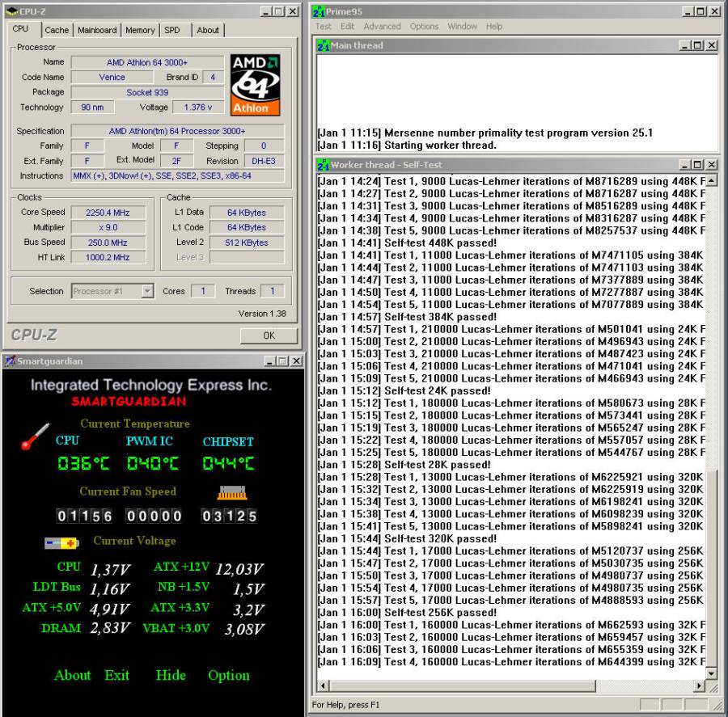
Task: Click the OK button in CPU-Z
Action: (x=269, y=335)
